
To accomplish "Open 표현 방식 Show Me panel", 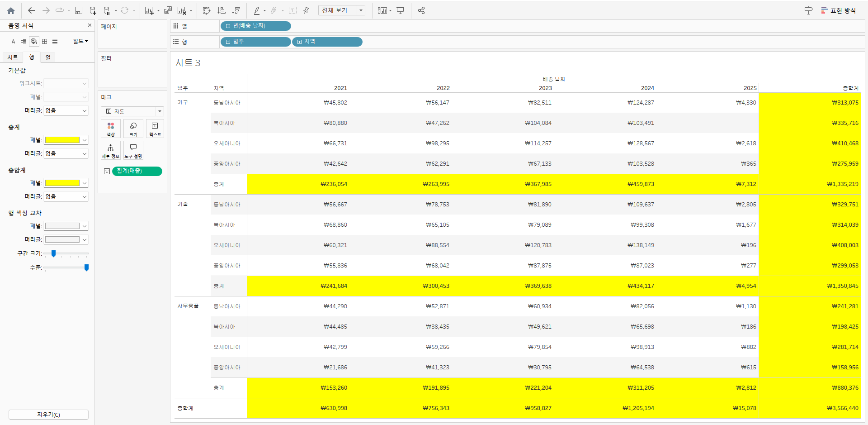I will tap(839, 10).
